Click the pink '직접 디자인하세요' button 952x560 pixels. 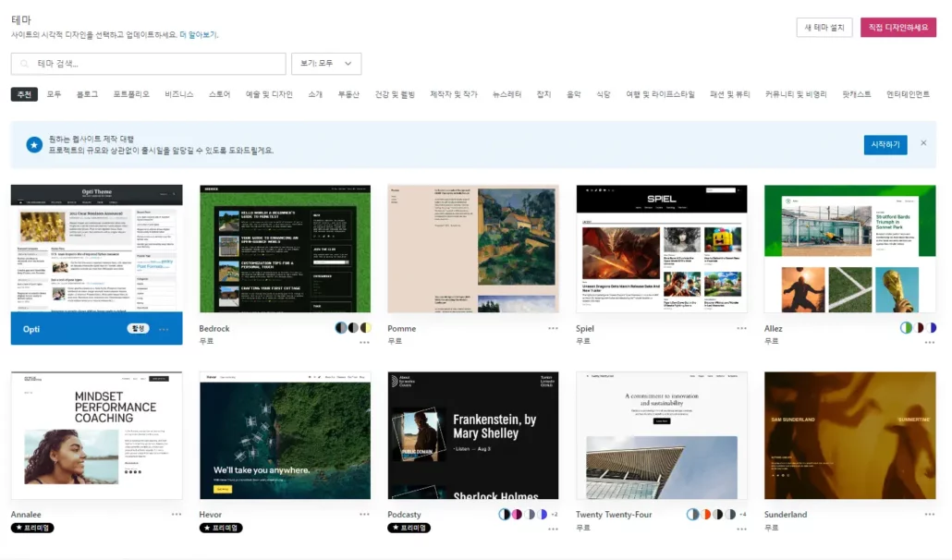(898, 28)
